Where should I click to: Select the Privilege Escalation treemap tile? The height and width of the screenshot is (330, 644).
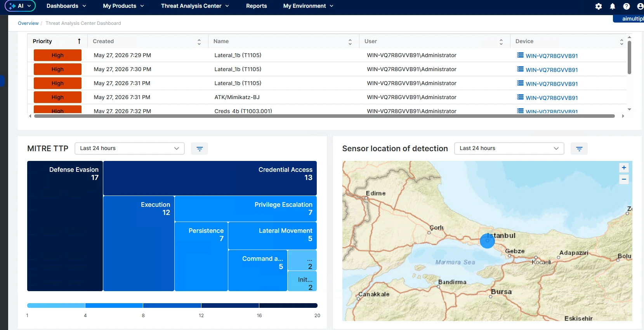(x=246, y=209)
